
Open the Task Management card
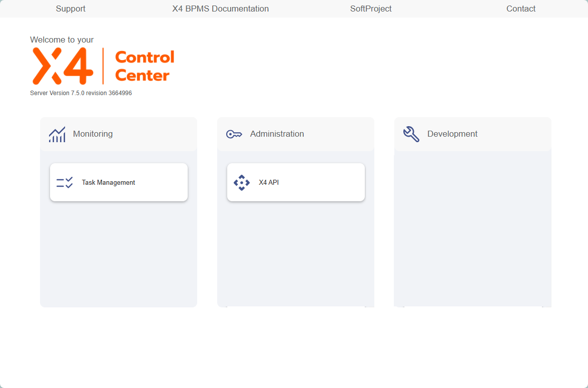pyautogui.click(x=119, y=182)
